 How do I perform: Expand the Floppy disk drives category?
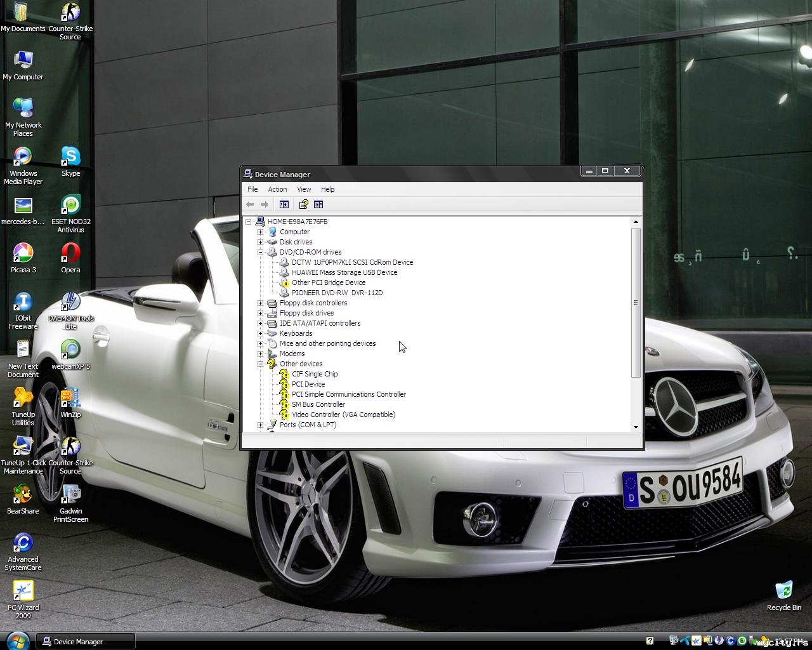(260, 313)
